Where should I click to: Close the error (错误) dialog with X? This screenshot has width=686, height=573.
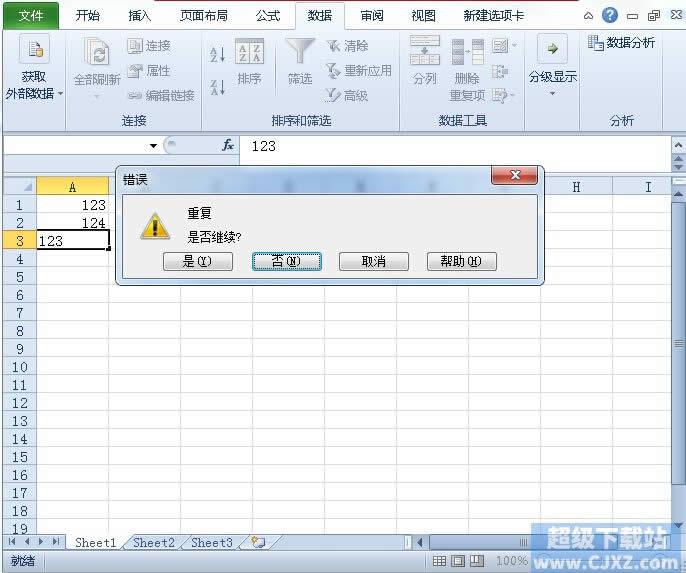(x=515, y=176)
